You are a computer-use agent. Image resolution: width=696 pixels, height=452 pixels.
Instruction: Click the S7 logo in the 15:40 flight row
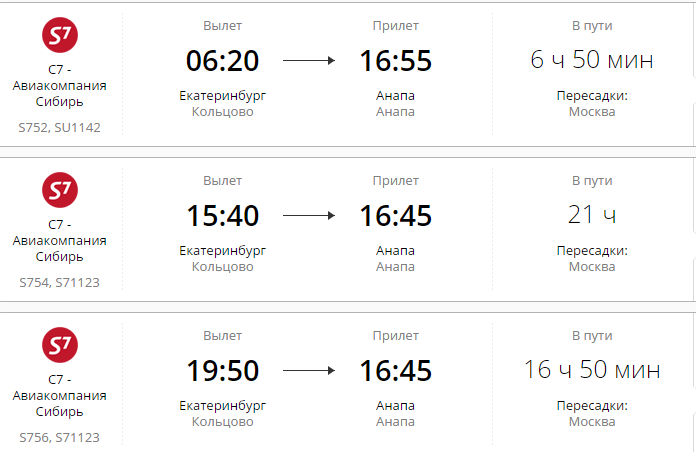point(59,190)
